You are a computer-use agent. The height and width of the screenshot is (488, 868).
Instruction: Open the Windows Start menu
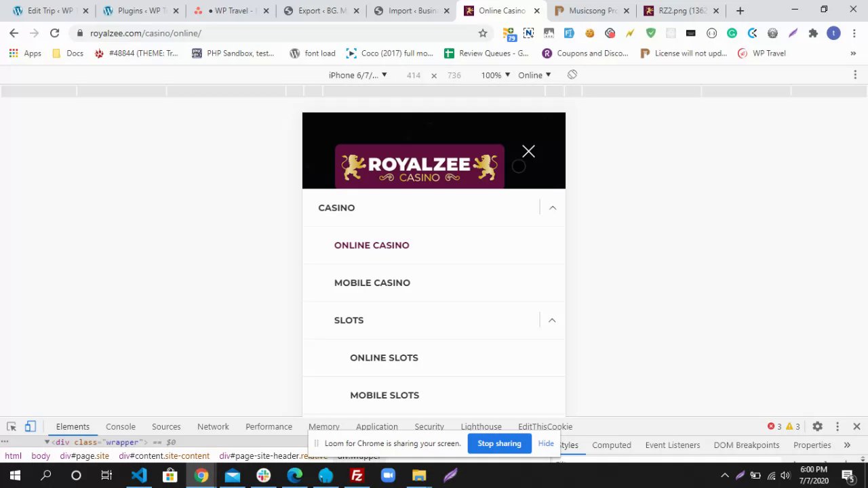15,476
